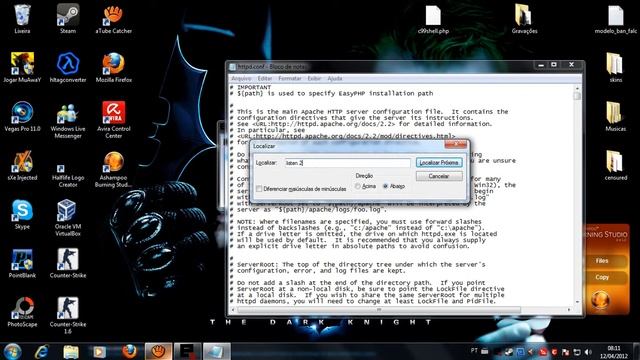640x360 pixels.
Task: Select the Windows Live Messenger shortcut
Action: pos(68,120)
